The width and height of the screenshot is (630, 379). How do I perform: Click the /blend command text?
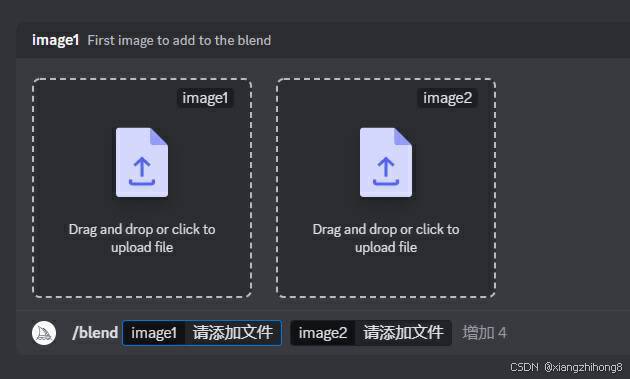(x=95, y=333)
